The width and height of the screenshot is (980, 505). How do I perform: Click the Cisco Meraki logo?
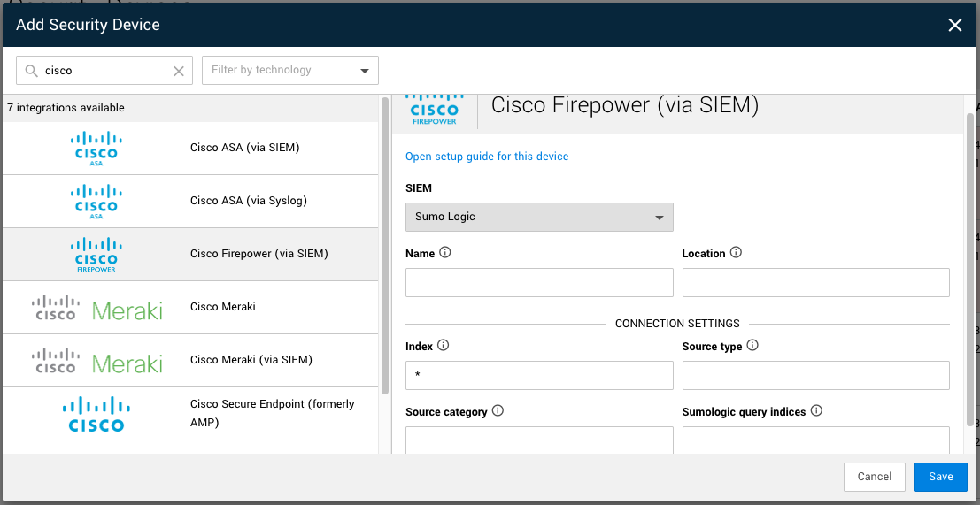point(96,308)
